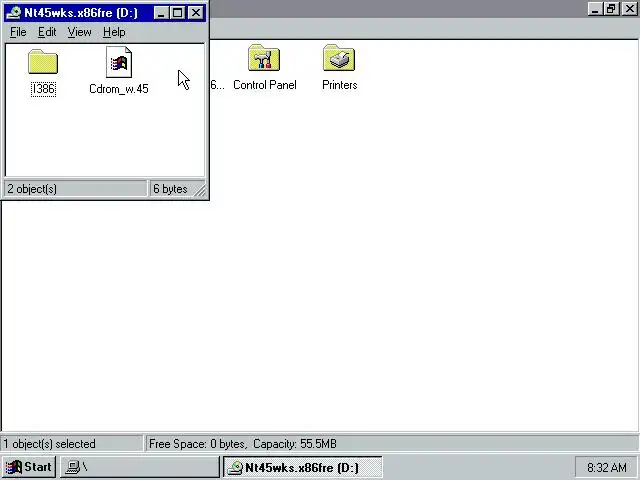Click the Start button
This screenshot has width=640, height=480.
tap(29, 467)
